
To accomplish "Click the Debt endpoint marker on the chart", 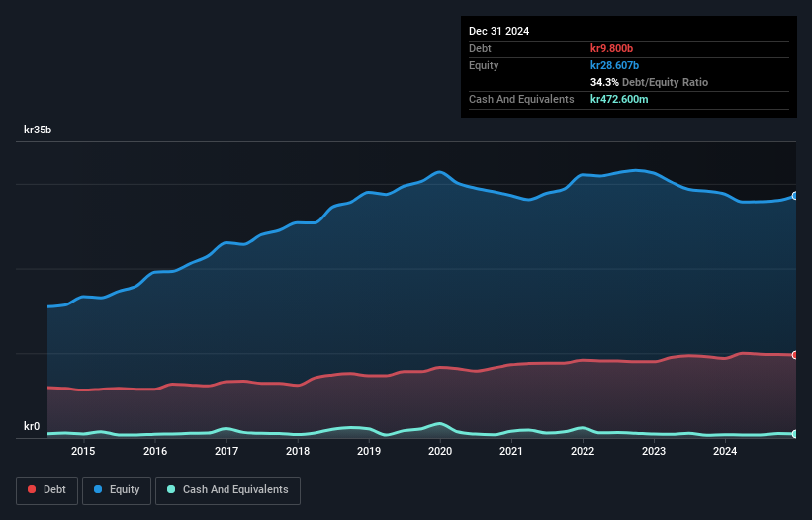I will [x=795, y=355].
